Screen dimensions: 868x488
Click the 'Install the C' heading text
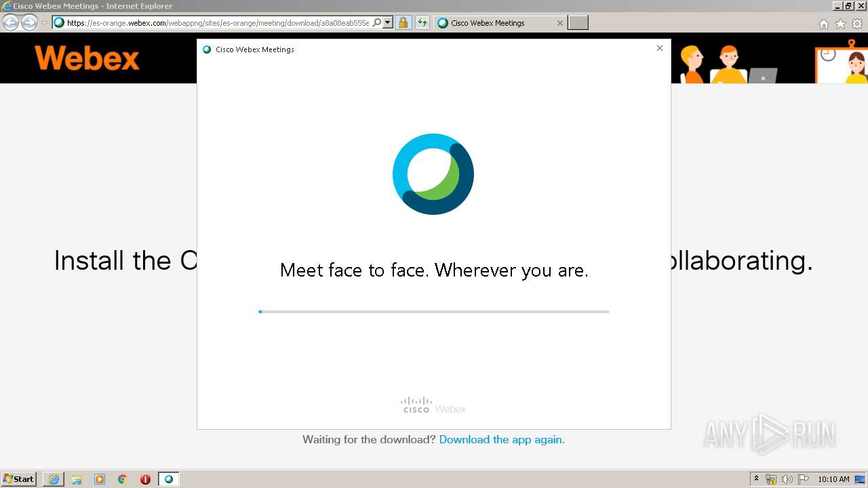tap(125, 260)
